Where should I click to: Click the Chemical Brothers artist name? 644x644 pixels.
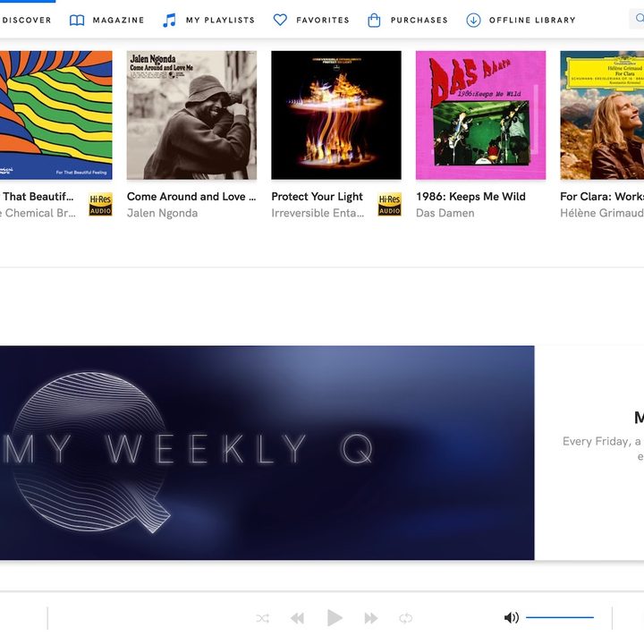(x=38, y=213)
